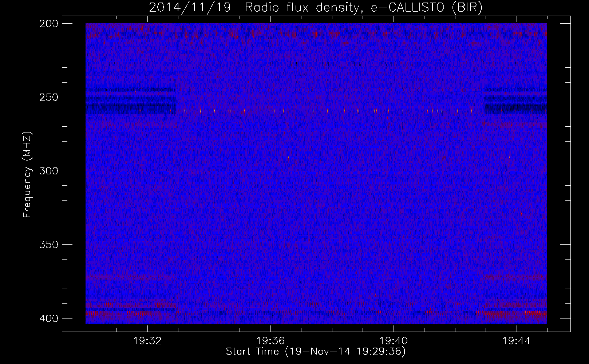Click the 'Start Time (19-Nov-14 19:29:36)' label

(x=316, y=352)
